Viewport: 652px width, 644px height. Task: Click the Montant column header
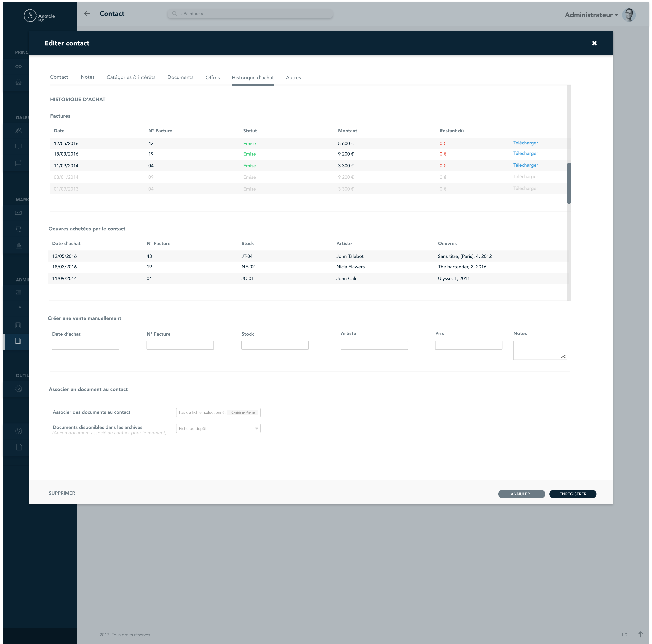click(347, 131)
